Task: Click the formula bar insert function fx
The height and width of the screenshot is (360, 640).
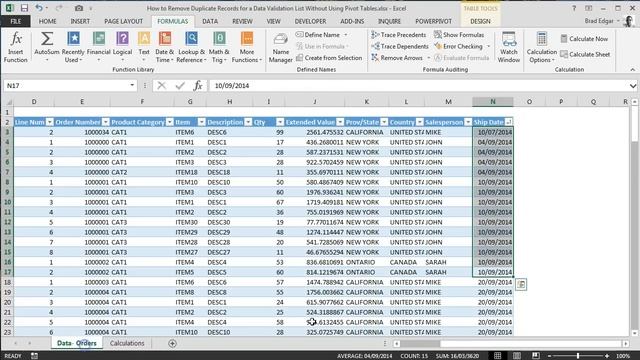Action: (x=198, y=86)
